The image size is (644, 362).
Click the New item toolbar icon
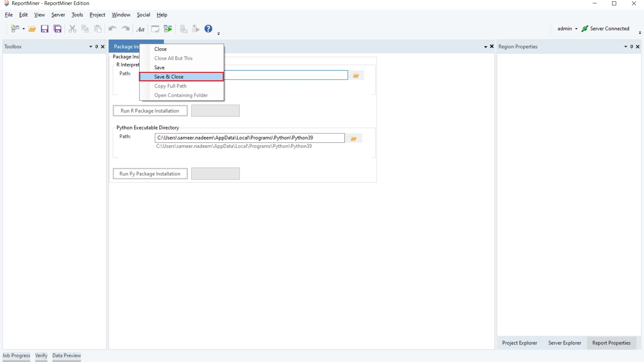tap(15, 29)
